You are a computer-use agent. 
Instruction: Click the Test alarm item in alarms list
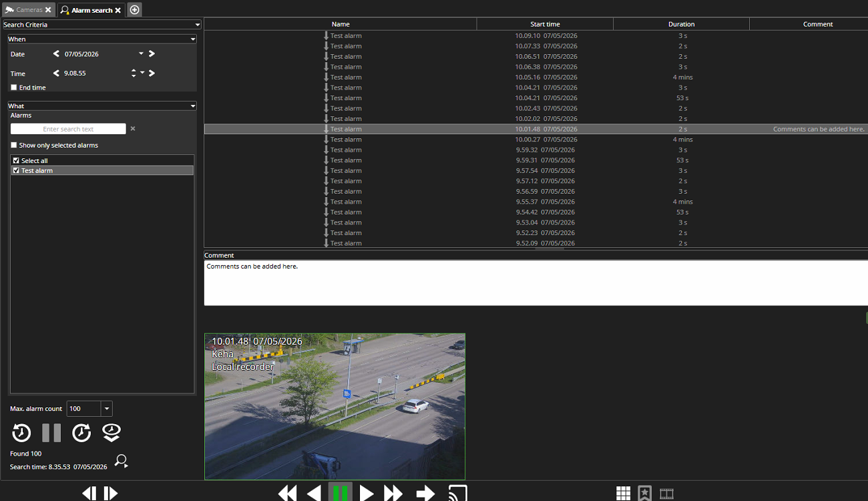pos(103,170)
